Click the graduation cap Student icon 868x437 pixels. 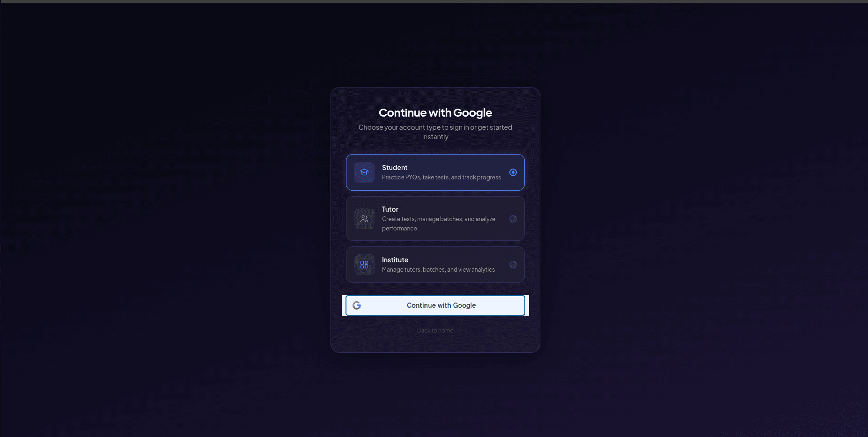pyautogui.click(x=364, y=172)
